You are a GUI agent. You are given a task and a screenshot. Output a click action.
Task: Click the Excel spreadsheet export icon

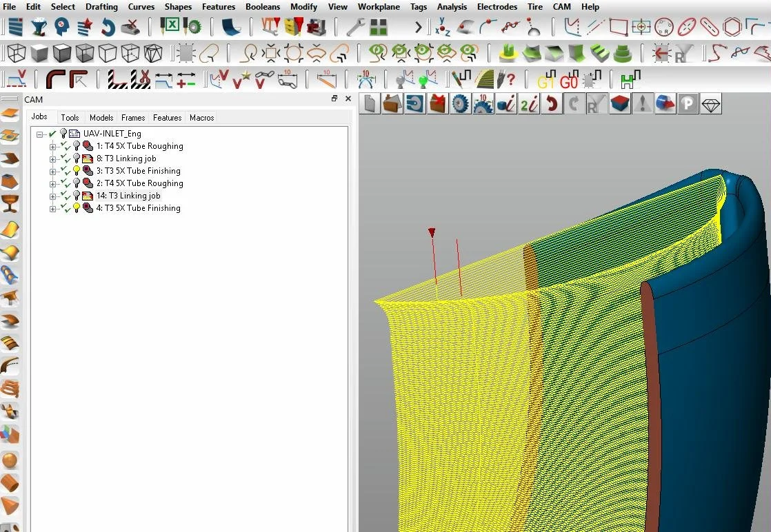171,25
